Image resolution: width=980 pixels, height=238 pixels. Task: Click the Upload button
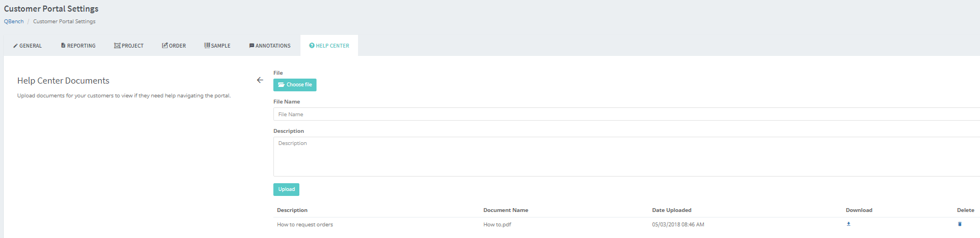tap(286, 189)
